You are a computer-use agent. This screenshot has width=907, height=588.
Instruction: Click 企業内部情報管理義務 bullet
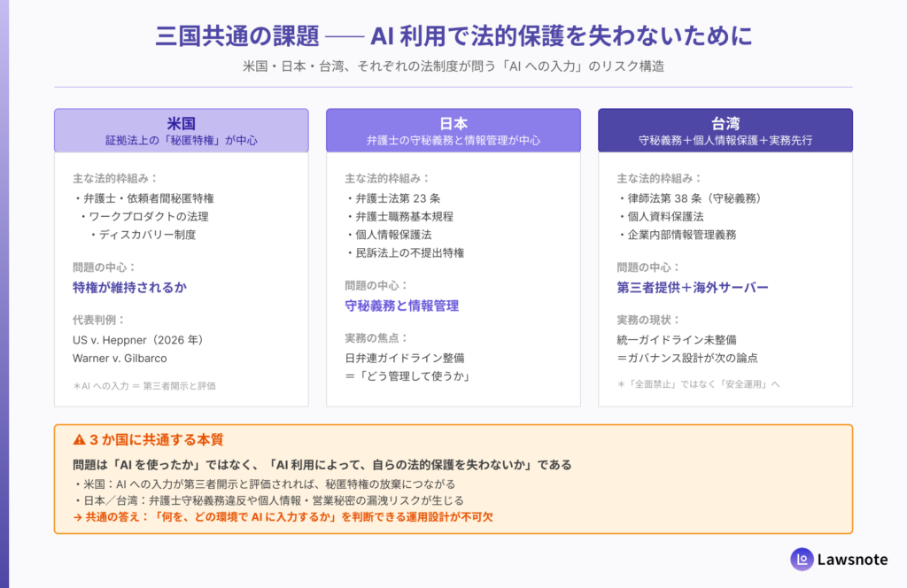[x=677, y=235]
